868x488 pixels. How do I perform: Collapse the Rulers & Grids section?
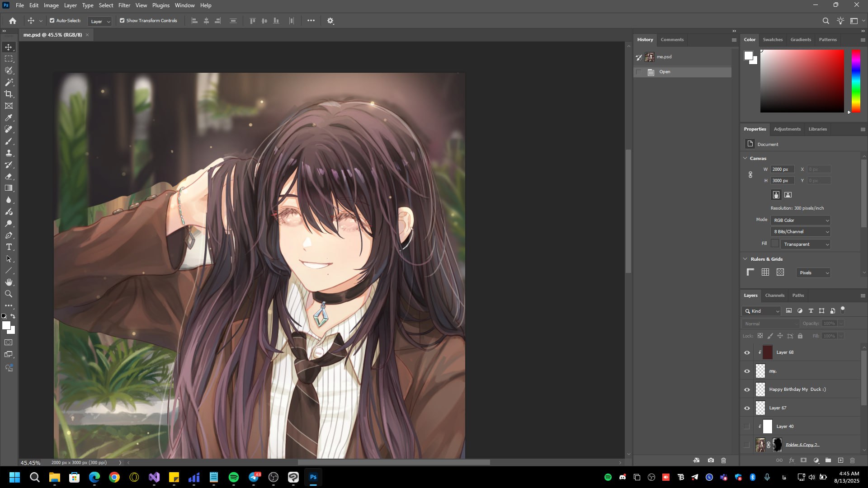coord(745,259)
